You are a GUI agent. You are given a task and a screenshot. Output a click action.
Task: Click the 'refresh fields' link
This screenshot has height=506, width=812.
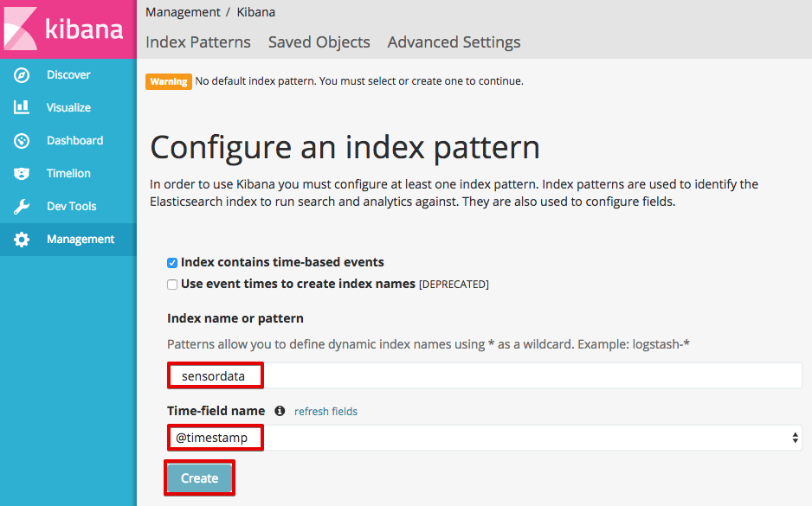pos(325,412)
